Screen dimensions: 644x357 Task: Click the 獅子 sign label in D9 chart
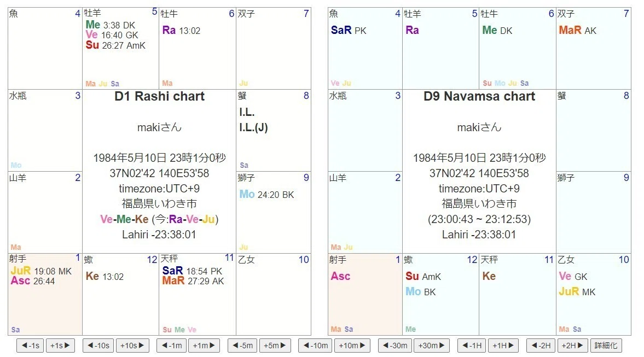tap(566, 178)
